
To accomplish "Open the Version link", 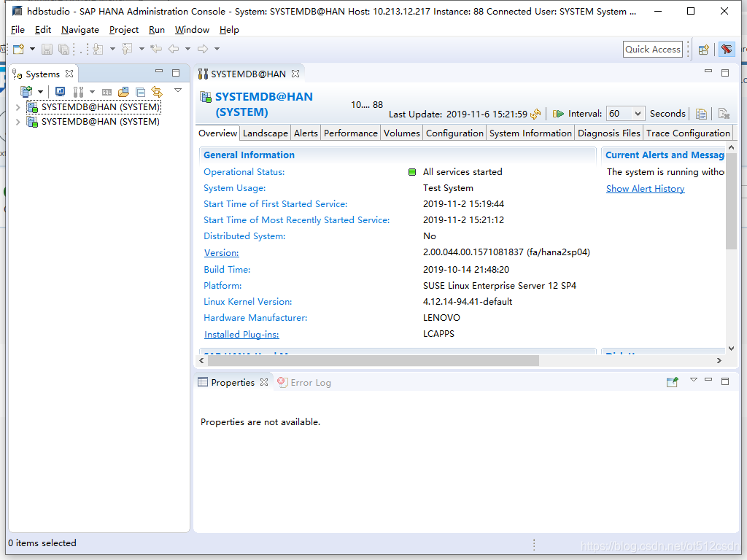I will click(x=222, y=253).
